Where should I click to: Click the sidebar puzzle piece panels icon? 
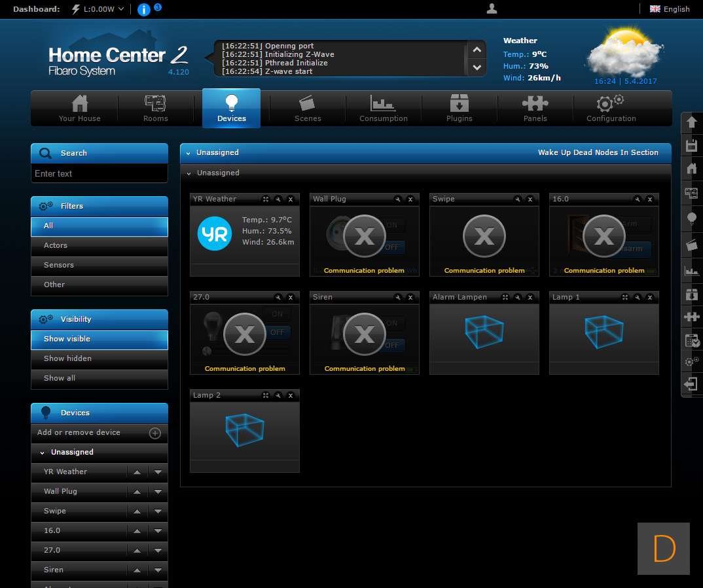(x=691, y=317)
